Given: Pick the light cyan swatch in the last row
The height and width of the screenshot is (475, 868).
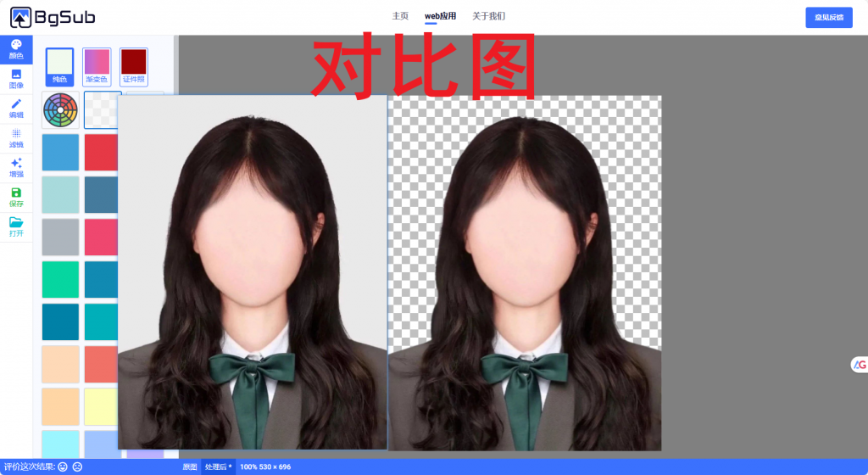Looking at the screenshot, I should pos(60,444).
